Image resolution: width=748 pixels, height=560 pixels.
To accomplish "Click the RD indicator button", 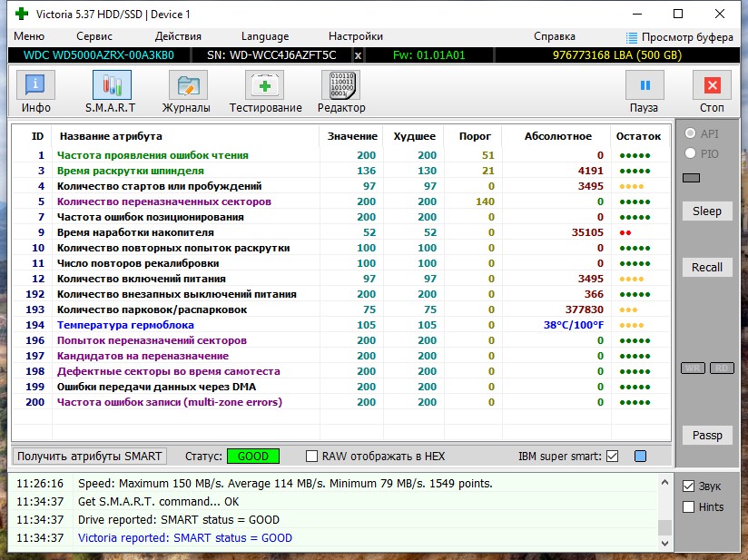I will coord(722,368).
